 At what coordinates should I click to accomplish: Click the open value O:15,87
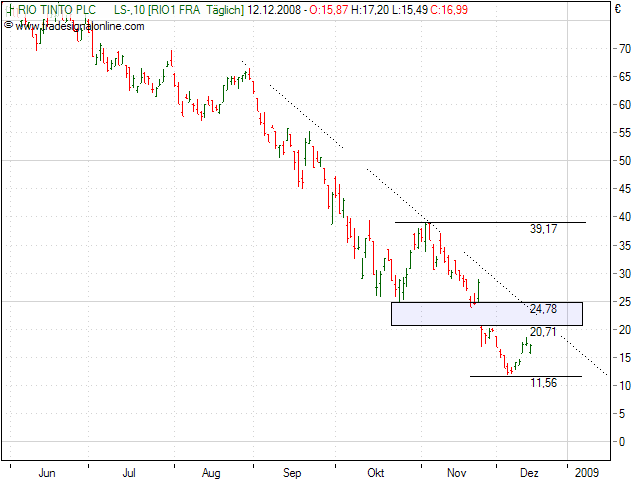329,10
